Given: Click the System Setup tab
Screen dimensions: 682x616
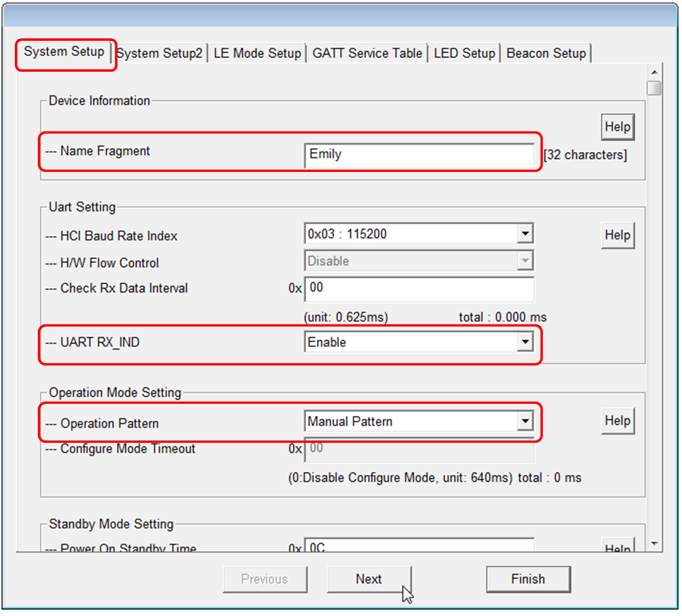Looking at the screenshot, I should (64, 52).
